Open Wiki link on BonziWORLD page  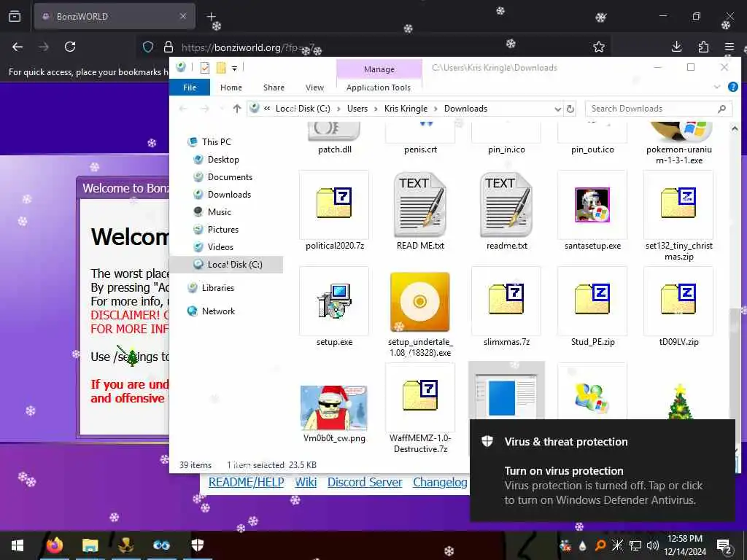click(306, 483)
